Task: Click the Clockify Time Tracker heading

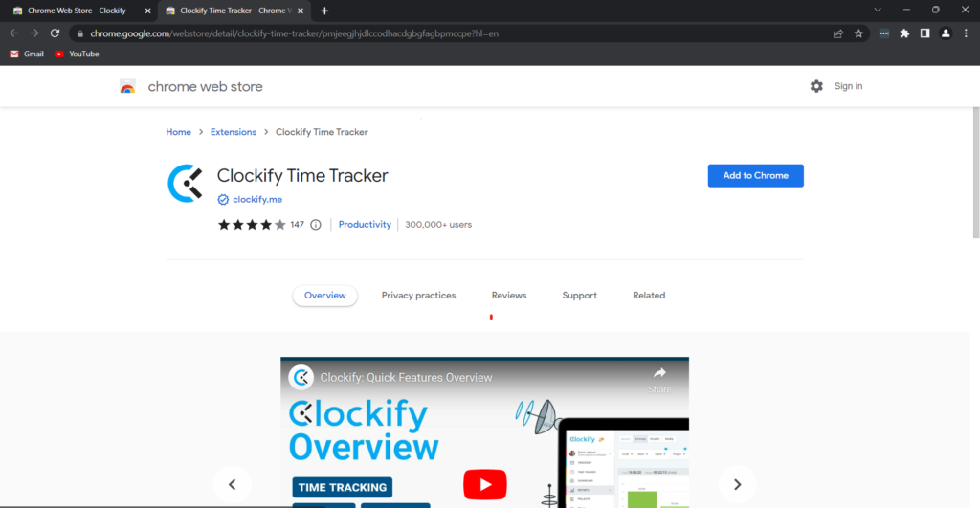Action: pos(302,176)
